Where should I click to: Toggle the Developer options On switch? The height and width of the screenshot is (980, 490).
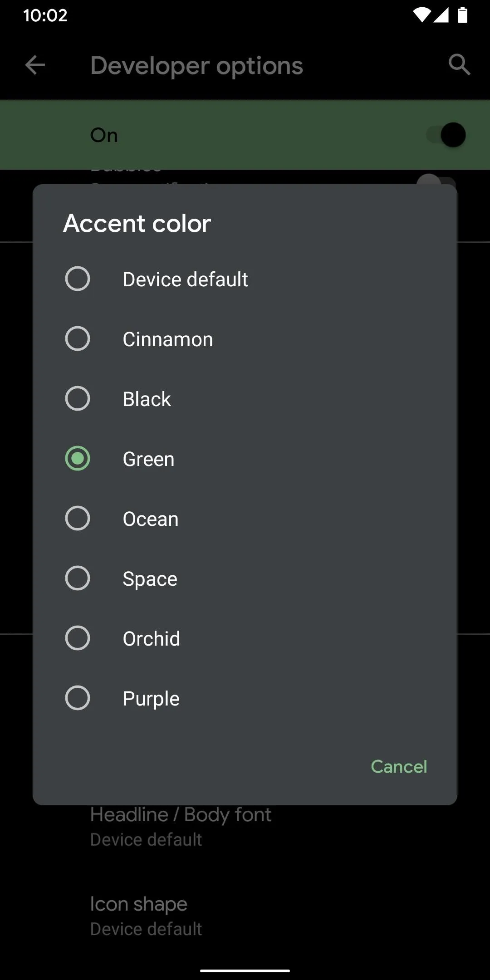click(446, 135)
